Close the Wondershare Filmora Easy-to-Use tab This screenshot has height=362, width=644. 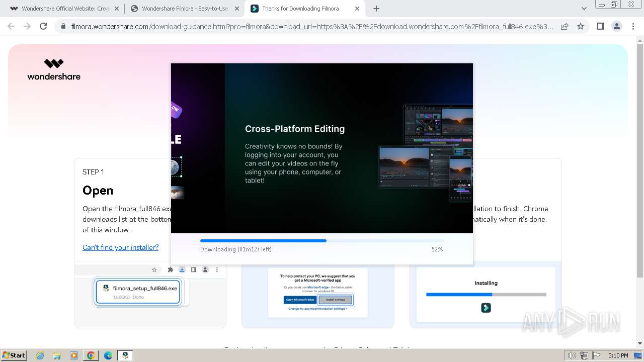pyautogui.click(x=237, y=9)
